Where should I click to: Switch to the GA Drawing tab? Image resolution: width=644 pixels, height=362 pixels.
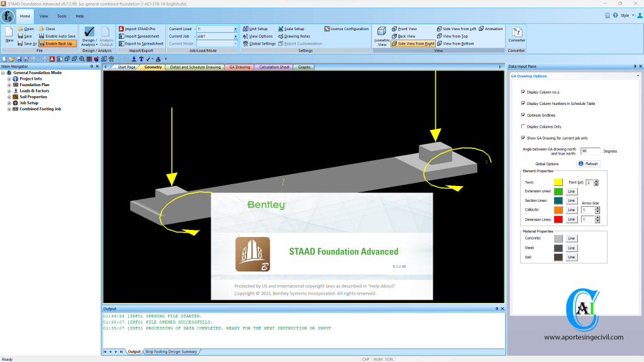(239, 67)
